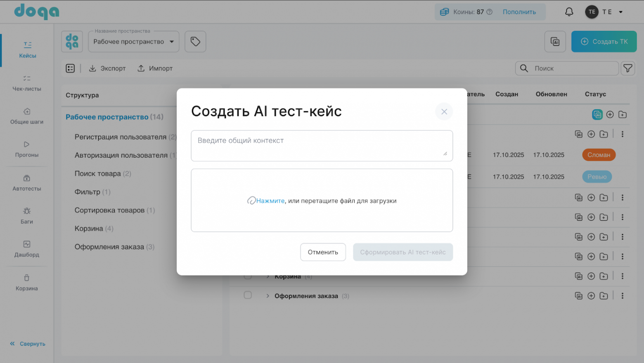Select Корзина folder in structure tree

click(89, 229)
